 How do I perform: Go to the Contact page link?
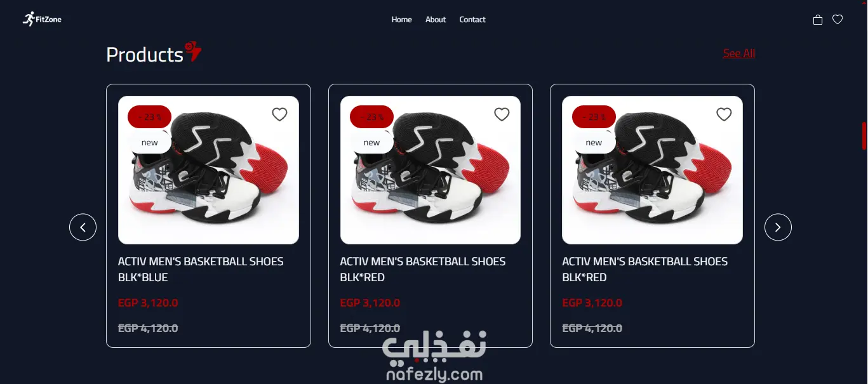coord(472,20)
